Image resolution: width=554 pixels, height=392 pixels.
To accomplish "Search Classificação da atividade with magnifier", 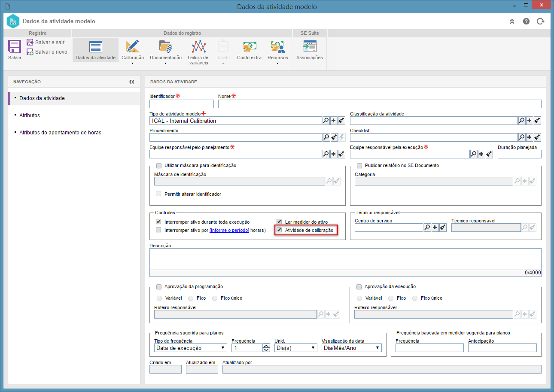I will pos(522,121).
